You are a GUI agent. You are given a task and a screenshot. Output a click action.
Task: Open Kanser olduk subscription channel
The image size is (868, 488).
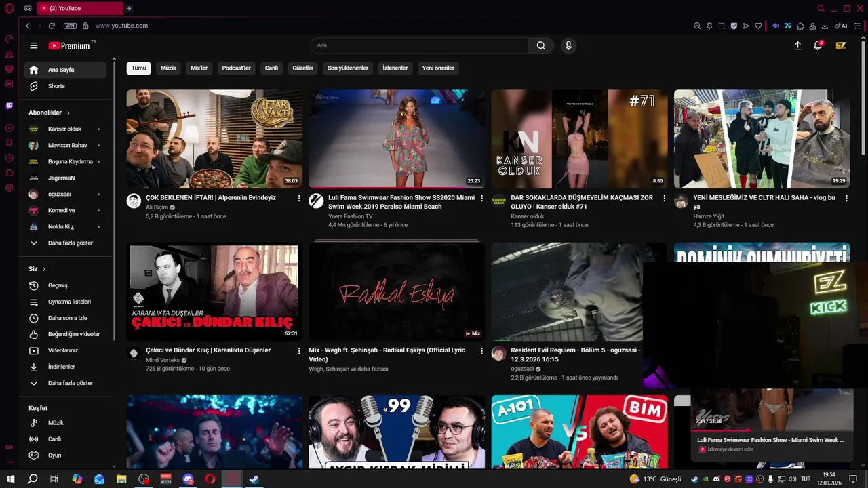[x=65, y=129]
